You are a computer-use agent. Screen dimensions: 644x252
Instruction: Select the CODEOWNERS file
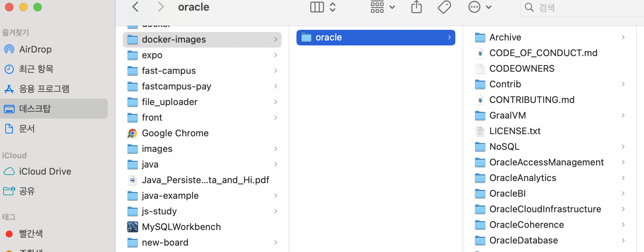[550, 69]
